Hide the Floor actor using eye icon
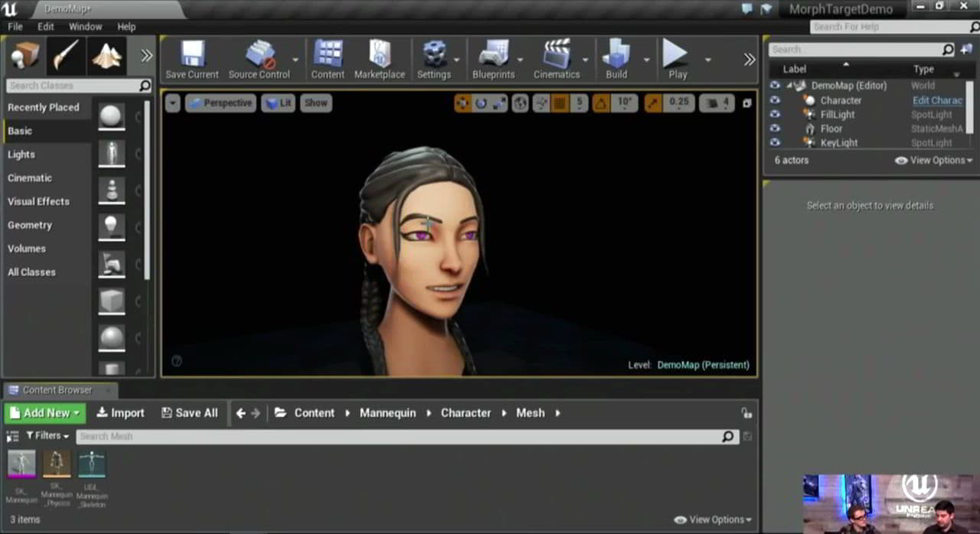The height and width of the screenshot is (534, 980). coord(775,129)
